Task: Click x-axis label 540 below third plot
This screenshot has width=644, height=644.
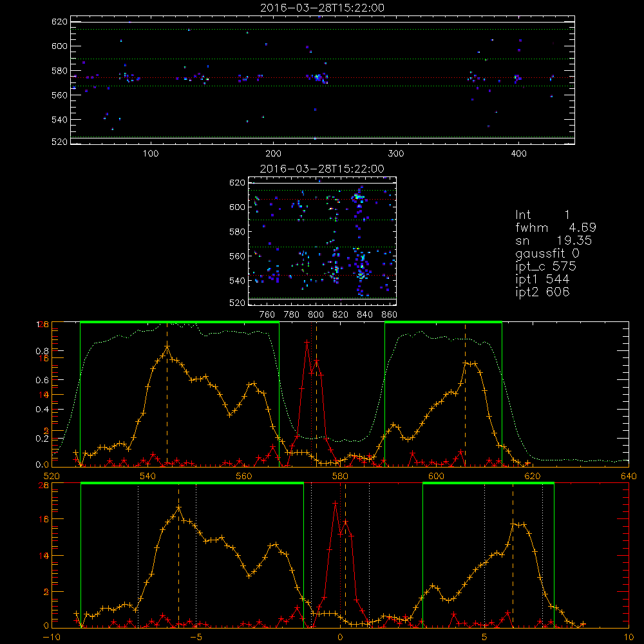Action: coord(148,477)
